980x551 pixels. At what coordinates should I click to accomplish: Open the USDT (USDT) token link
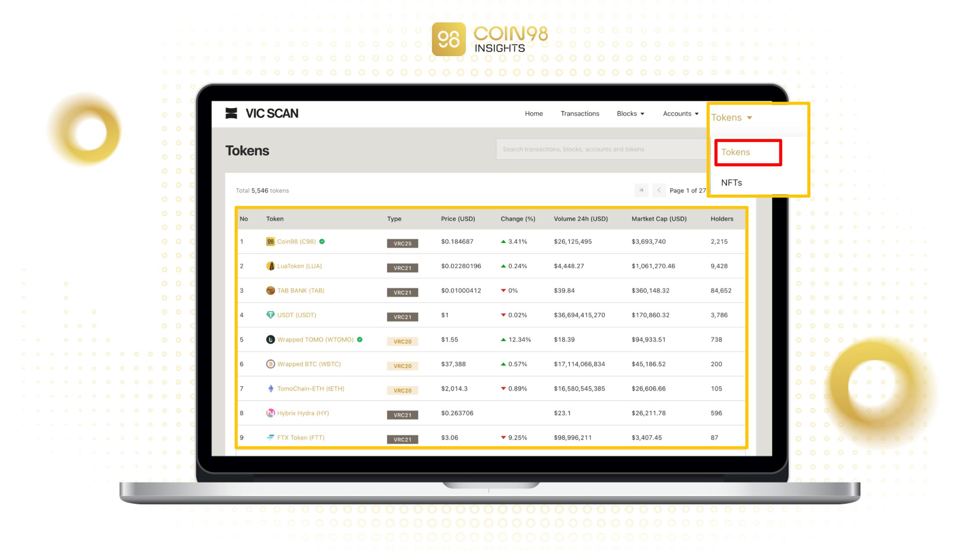297,315
